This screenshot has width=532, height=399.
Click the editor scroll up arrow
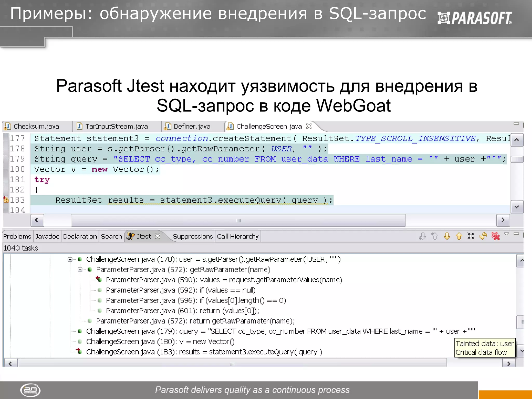tap(517, 140)
